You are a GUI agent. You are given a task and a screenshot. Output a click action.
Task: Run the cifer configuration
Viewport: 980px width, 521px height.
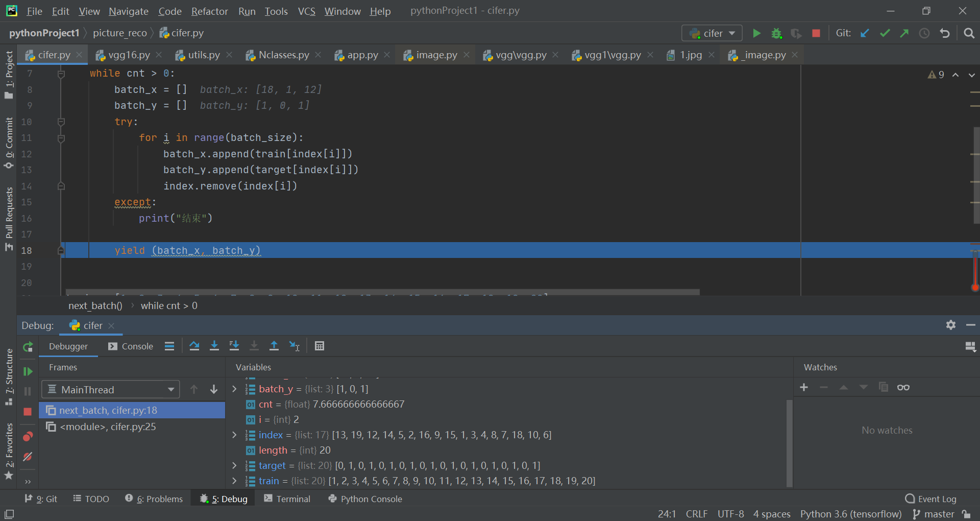(756, 33)
